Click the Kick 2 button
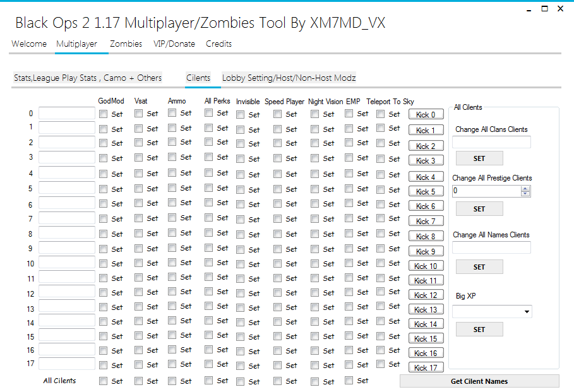The height and width of the screenshot is (392, 574). [x=426, y=146]
